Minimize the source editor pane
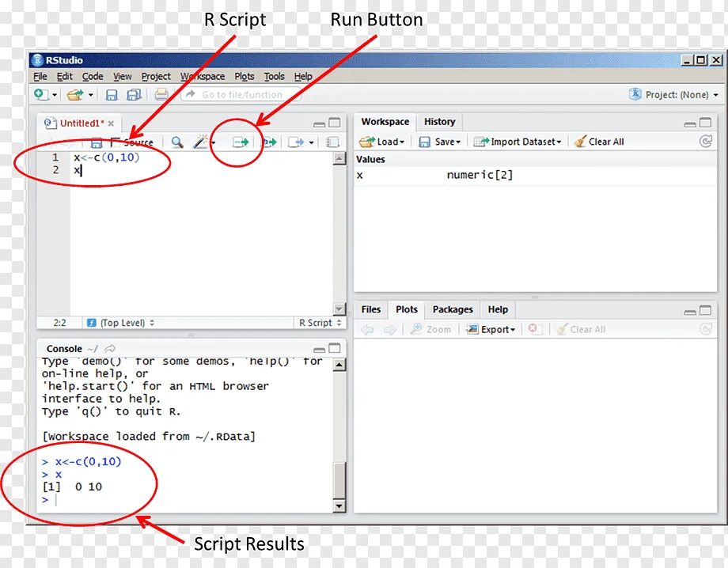This screenshot has height=568, width=728. tap(319, 123)
